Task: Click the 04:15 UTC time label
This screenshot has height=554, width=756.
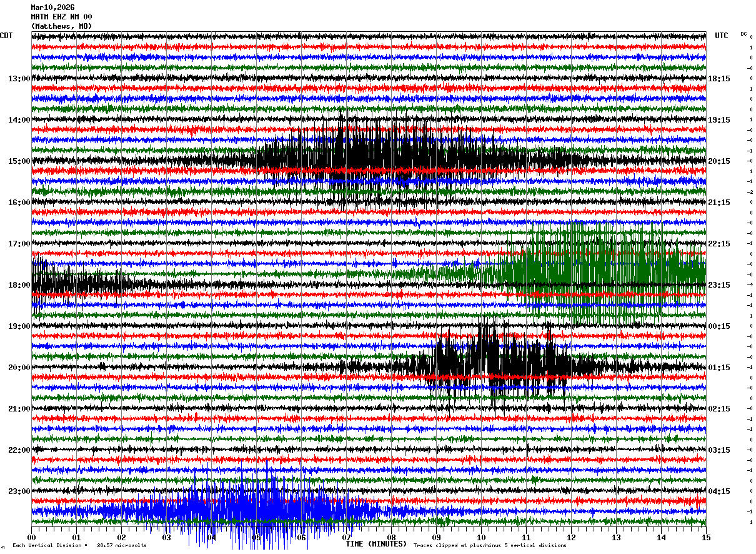Action: (x=719, y=491)
